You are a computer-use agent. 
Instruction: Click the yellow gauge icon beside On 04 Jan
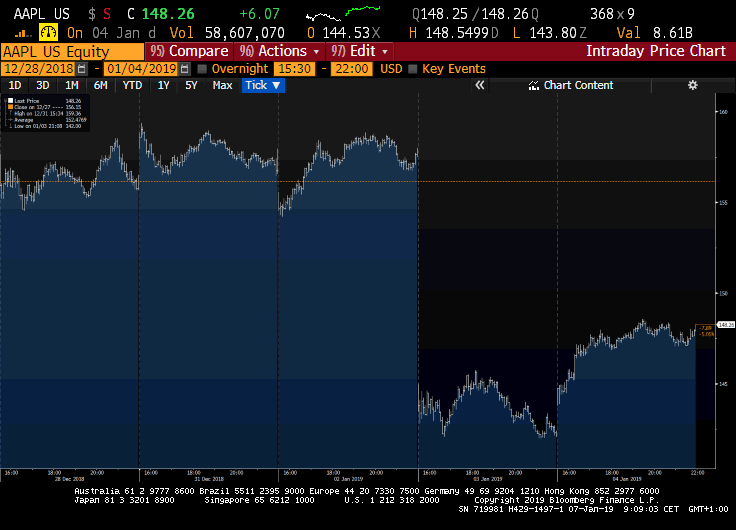(x=48, y=32)
